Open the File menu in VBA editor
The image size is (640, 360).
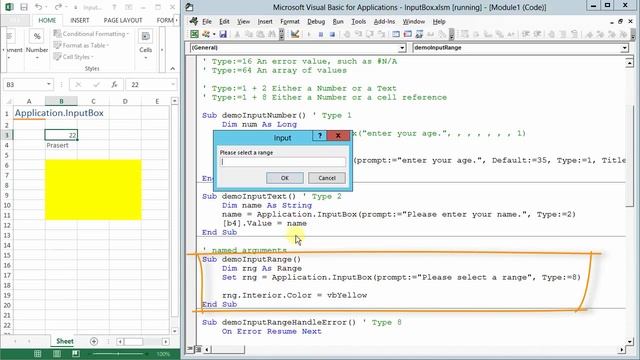click(x=207, y=22)
